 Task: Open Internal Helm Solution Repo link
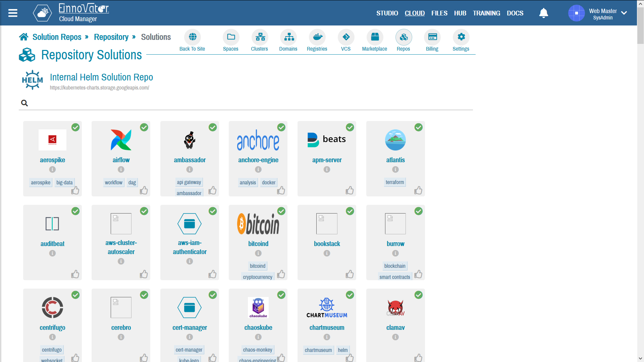[x=101, y=77]
